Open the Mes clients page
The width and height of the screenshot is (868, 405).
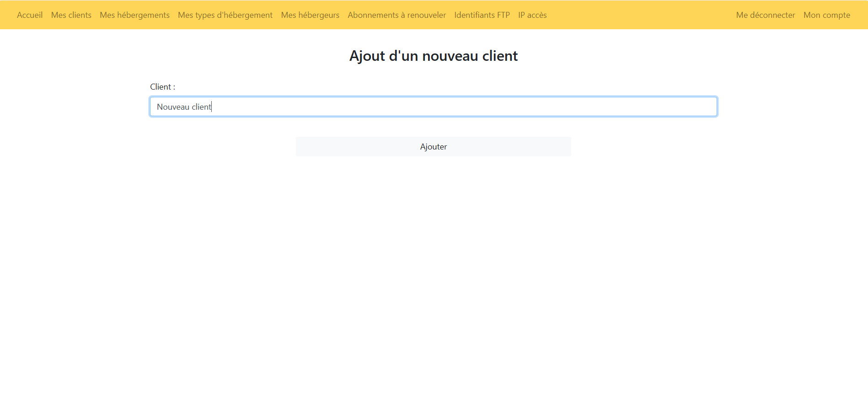click(71, 15)
